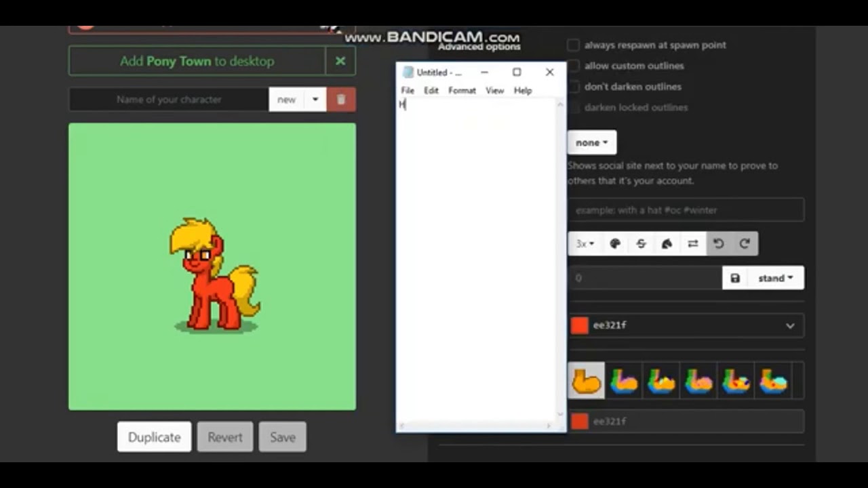The width and height of the screenshot is (868, 488).
Task: Open the stand animation dropdown
Action: (x=776, y=278)
